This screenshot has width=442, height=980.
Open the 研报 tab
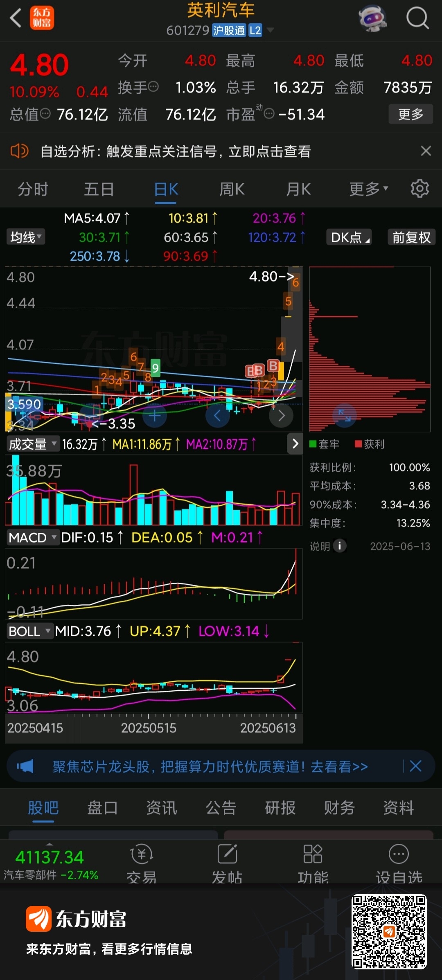point(280,808)
